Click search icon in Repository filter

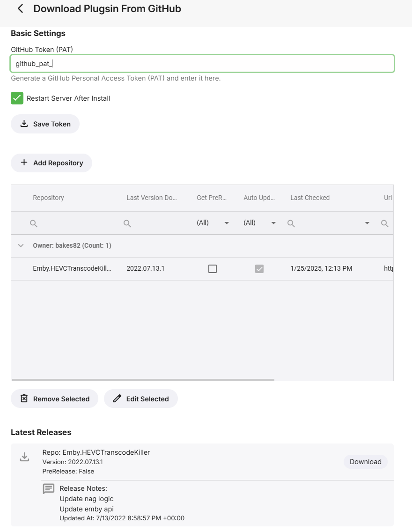pos(34,224)
